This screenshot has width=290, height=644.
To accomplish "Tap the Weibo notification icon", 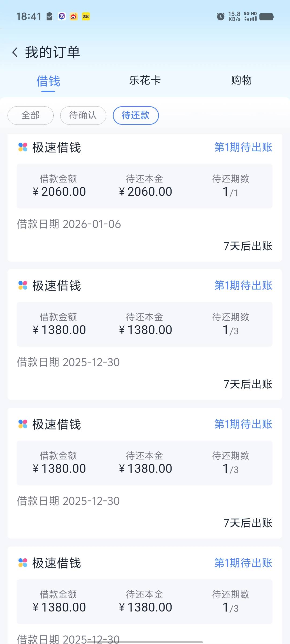I will click(74, 17).
